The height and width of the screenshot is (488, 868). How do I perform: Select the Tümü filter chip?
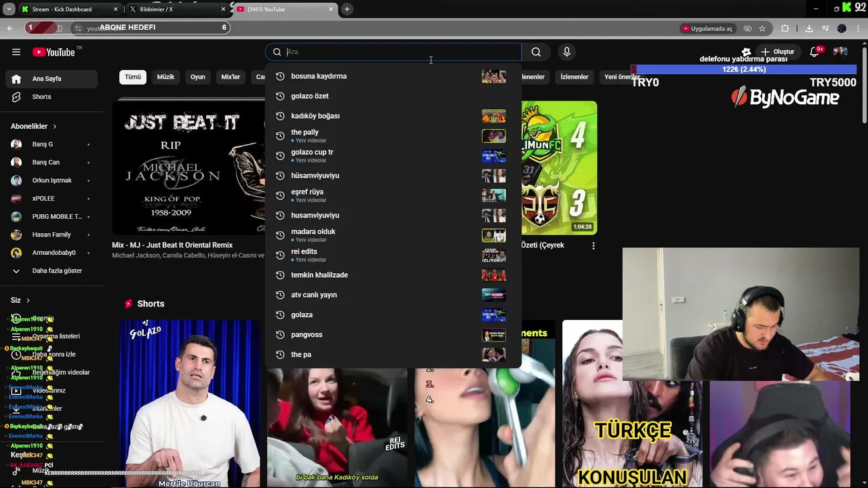[133, 77]
